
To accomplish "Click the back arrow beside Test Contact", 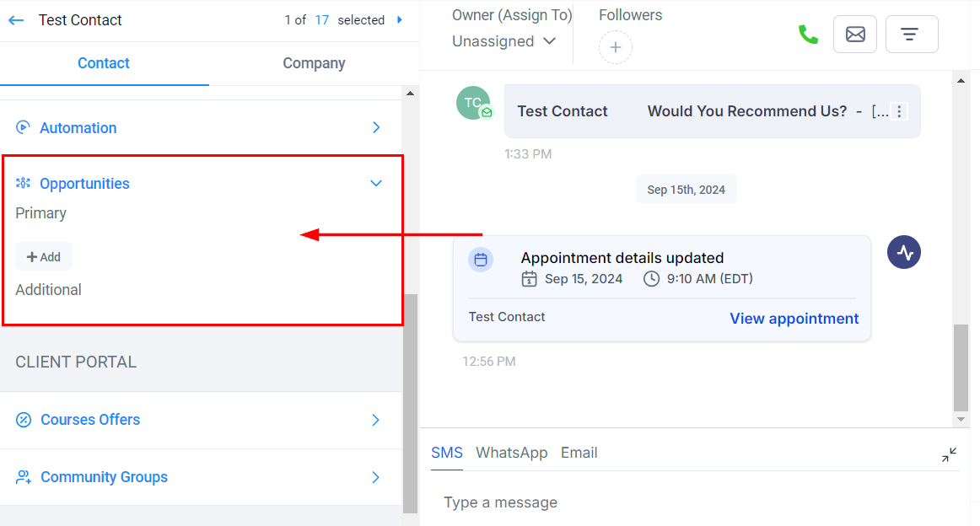I will (x=16, y=20).
